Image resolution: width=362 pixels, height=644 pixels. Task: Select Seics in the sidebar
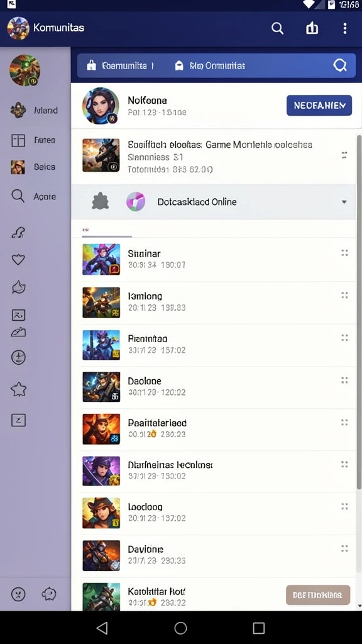33,167
